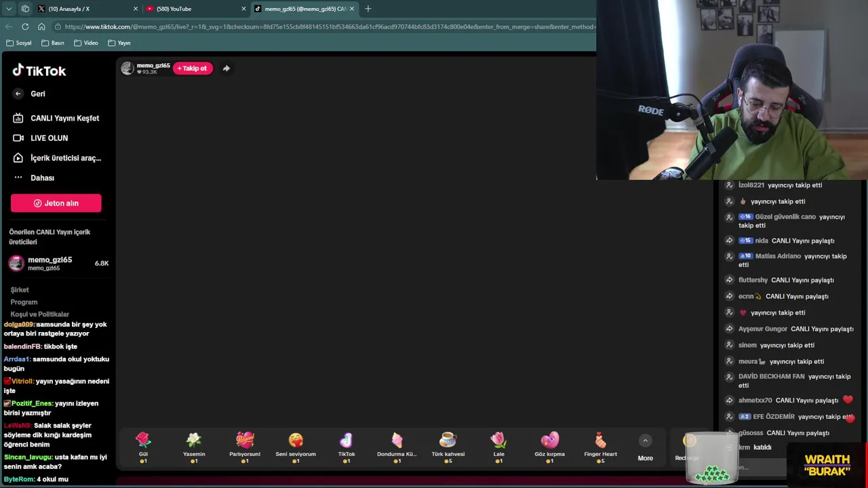Send the Göz kırpma gift

pos(550,447)
